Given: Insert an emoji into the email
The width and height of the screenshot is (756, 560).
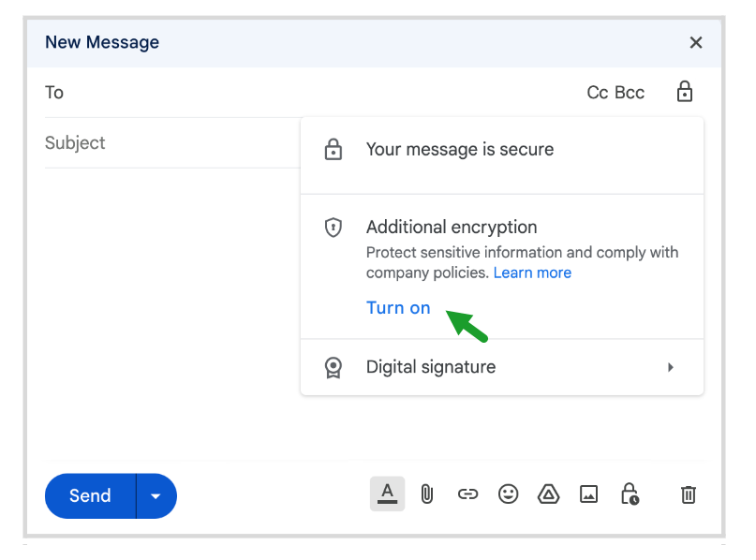Looking at the screenshot, I should [x=509, y=494].
